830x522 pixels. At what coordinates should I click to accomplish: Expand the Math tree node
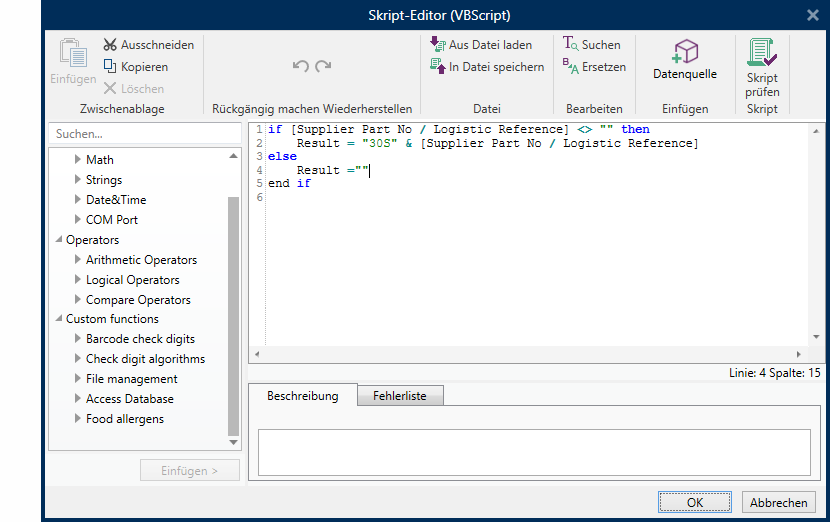pyautogui.click(x=78, y=159)
